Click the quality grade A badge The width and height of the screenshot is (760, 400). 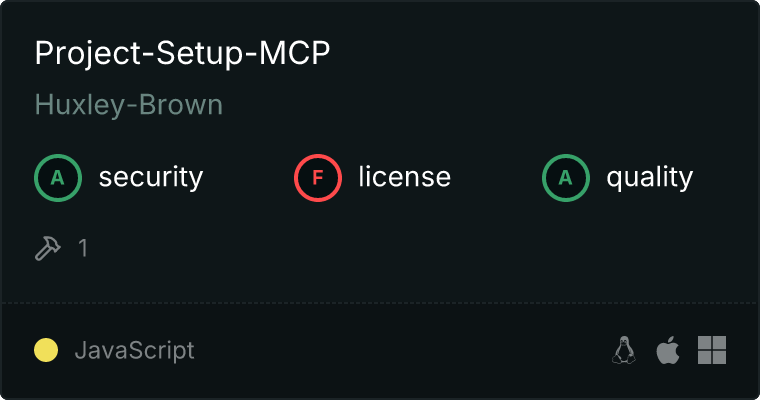[x=566, y=178]
